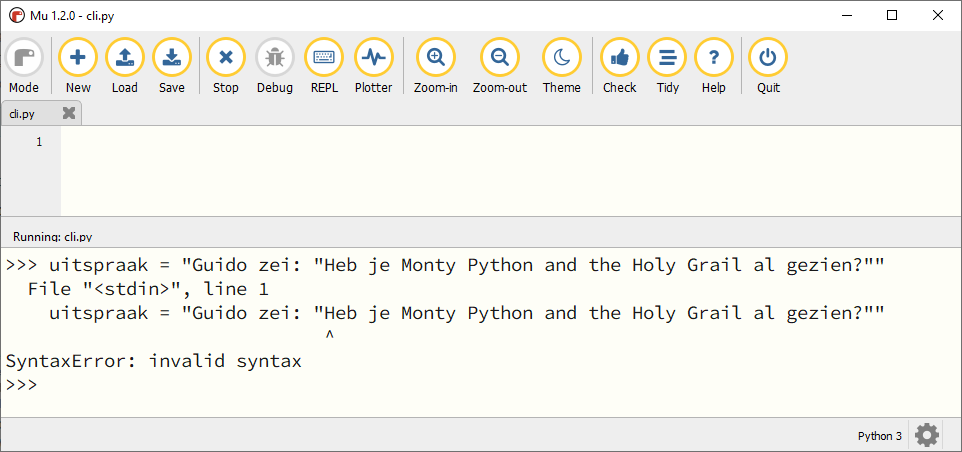
Task: Minimize the Mu window
Action: click(x=847, y=16)
